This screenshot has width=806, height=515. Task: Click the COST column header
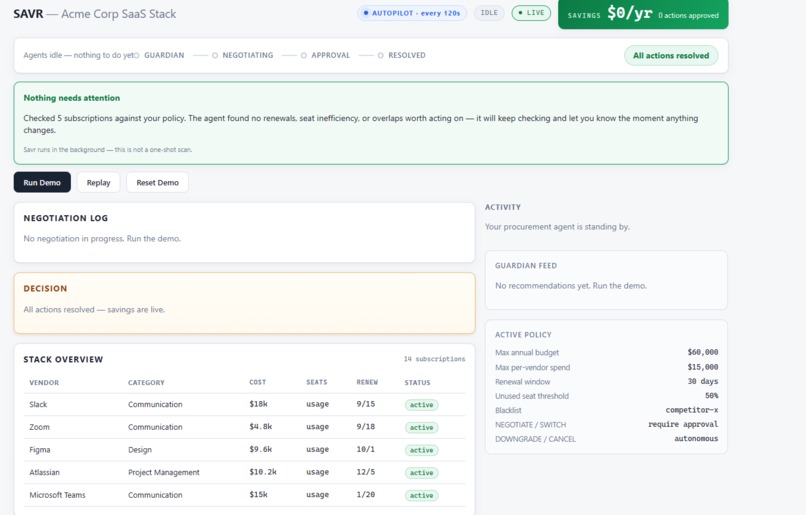258,382
